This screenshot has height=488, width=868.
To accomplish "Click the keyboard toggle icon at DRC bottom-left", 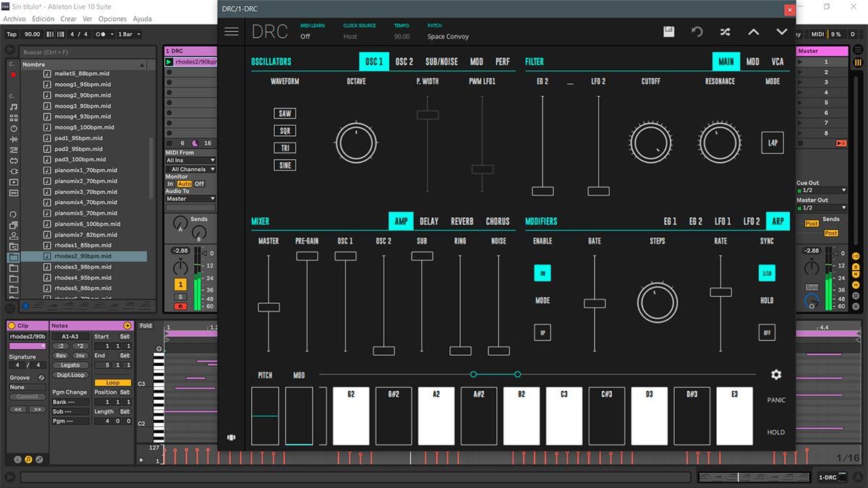I will [231, 437].
